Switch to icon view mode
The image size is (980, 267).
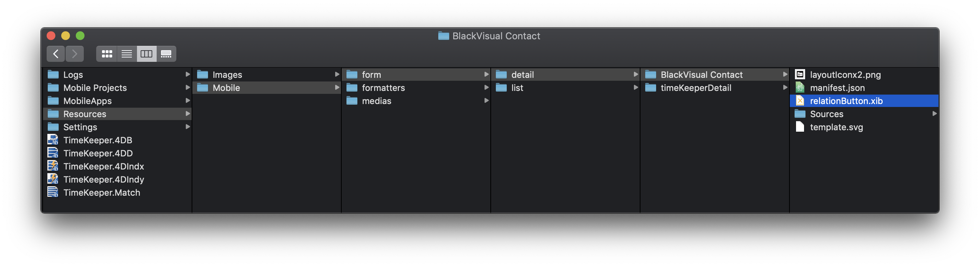(x=107, y=54)
